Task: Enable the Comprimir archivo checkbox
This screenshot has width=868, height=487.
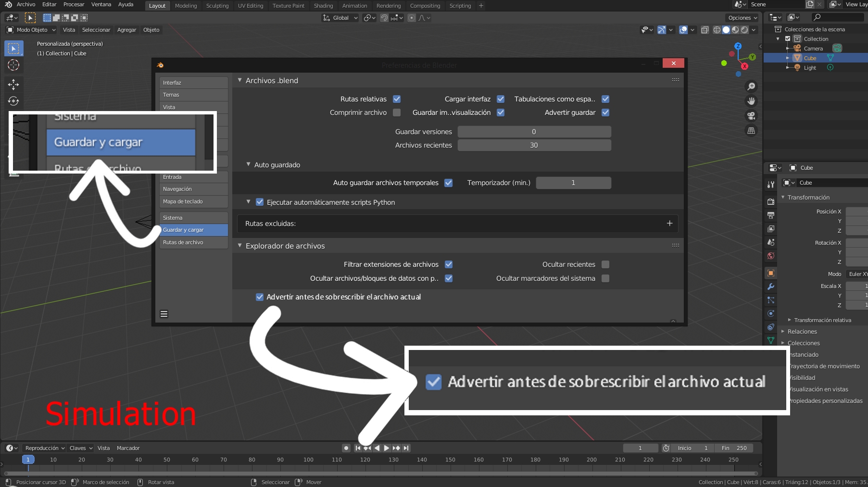Action: [x=397, y=112]
